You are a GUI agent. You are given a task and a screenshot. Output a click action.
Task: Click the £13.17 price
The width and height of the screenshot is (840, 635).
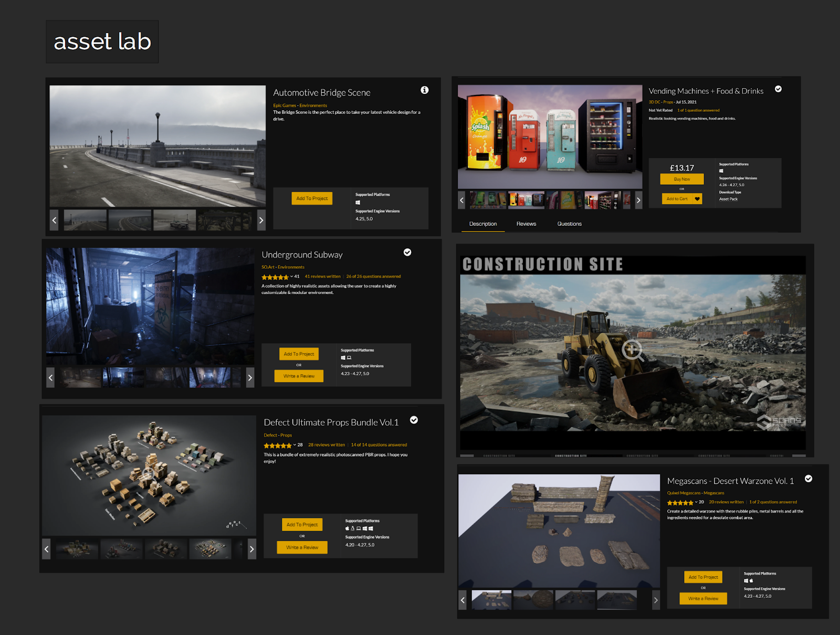coord(682,168)
